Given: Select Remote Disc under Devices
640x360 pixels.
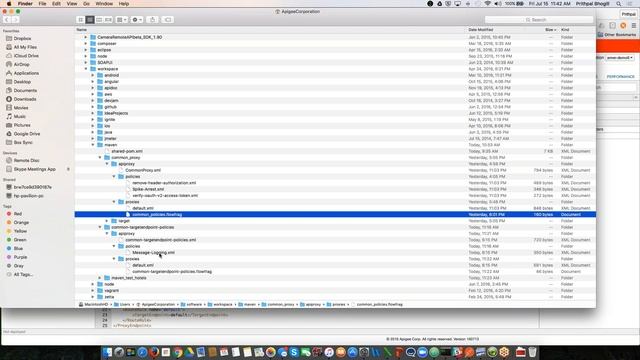Looking at the screenshot, I should click(27, 160).
